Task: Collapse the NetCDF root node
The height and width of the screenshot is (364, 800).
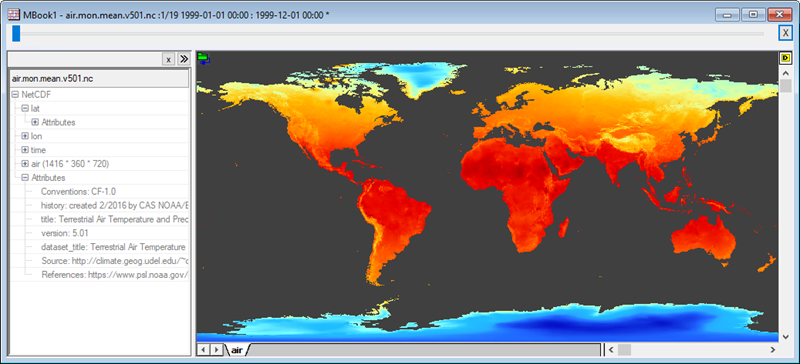Action: point(15,94)
